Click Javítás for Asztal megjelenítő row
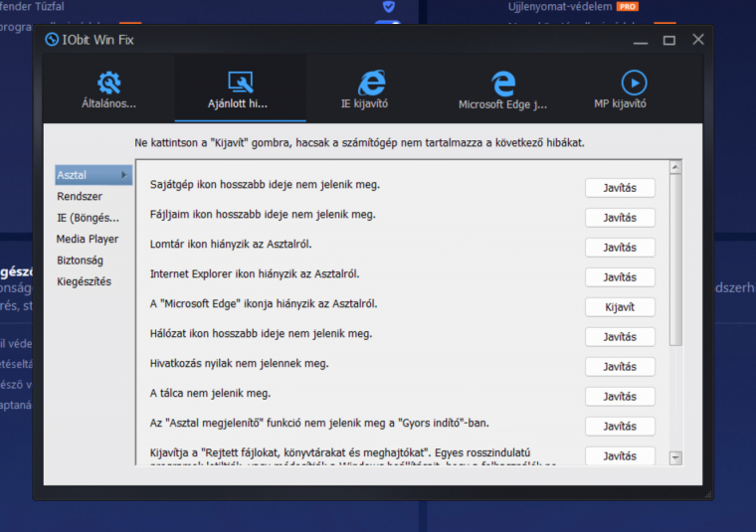This screenshot has height=532, width=756. [x=620, y=427]
